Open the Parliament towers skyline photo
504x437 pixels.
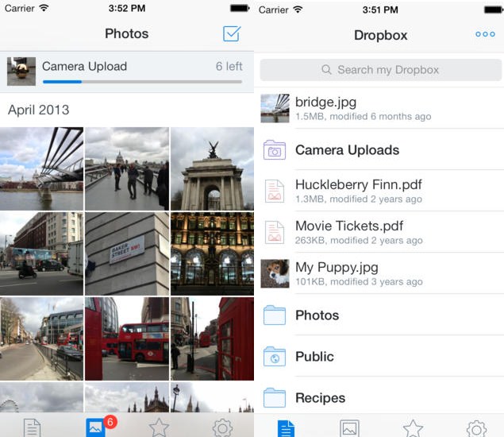[127, 397]
